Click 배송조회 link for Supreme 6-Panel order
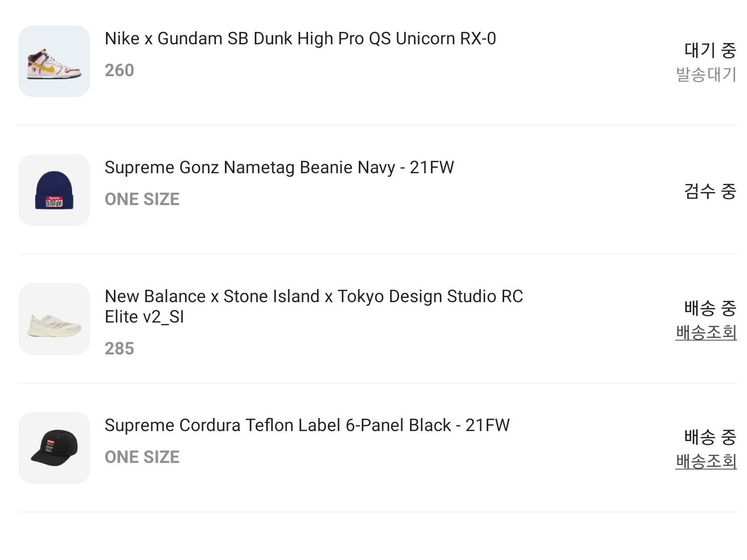Image resolution: width=747 pixels, height=560 pixels. click(x=706, y=461)
